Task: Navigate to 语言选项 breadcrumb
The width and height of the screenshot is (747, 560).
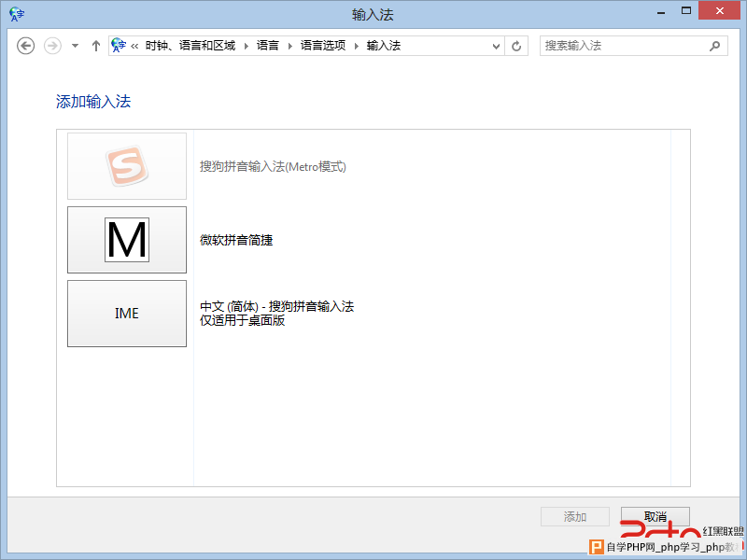Action: pyautogui.click(x=323, y=45)
